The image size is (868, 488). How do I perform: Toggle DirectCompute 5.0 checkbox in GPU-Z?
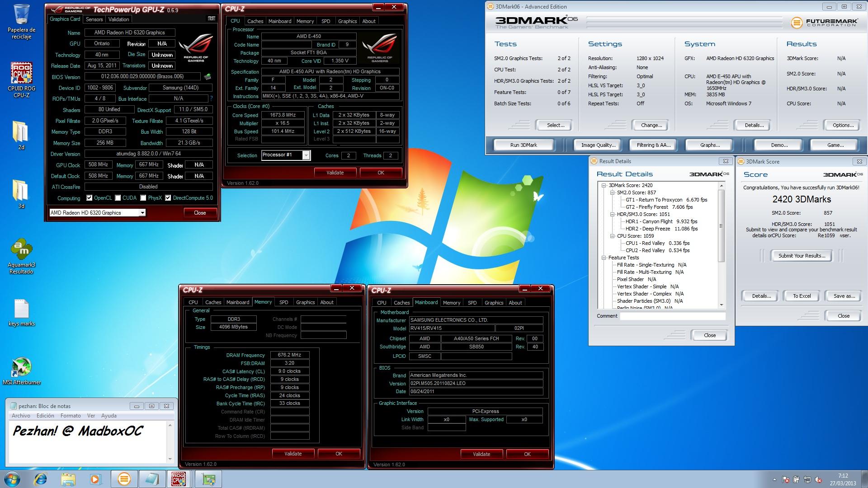(x=168, y=198)
